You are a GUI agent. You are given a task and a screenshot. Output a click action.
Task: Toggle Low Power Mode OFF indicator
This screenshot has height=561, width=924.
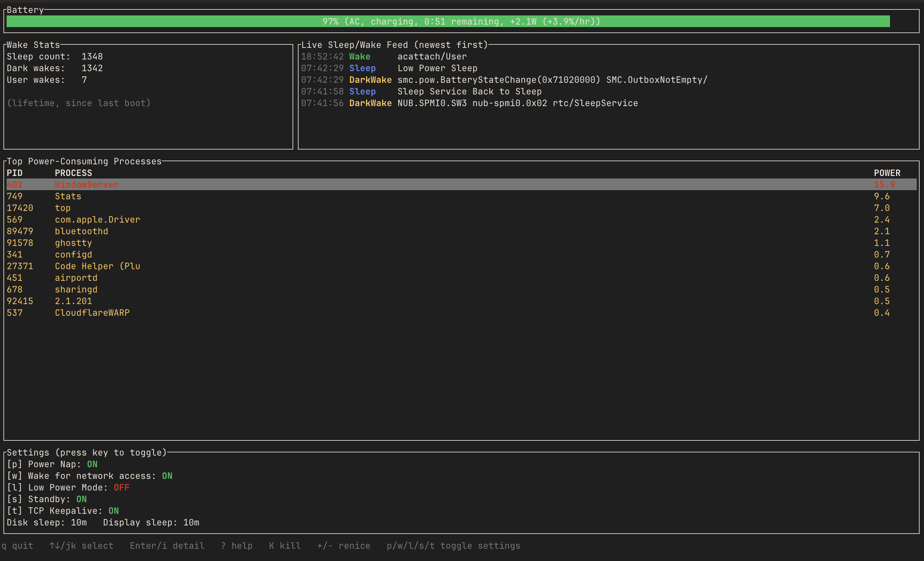point(122,487)
